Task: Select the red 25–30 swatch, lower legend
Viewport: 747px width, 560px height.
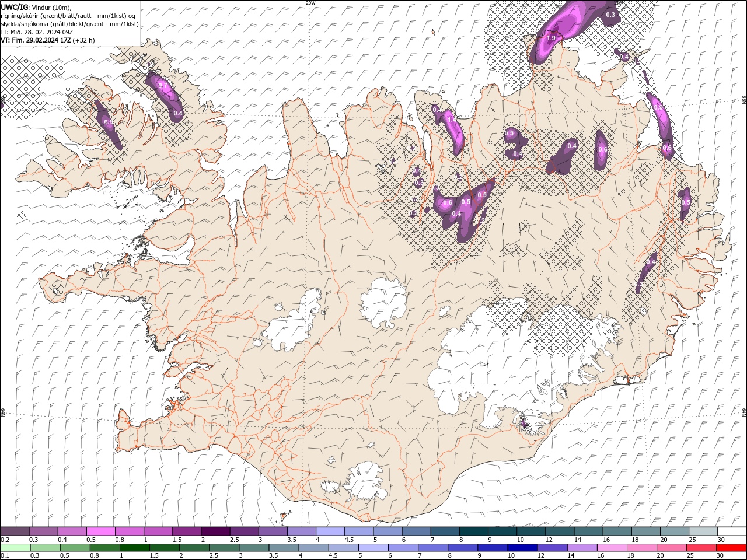Action: [700, 548]
